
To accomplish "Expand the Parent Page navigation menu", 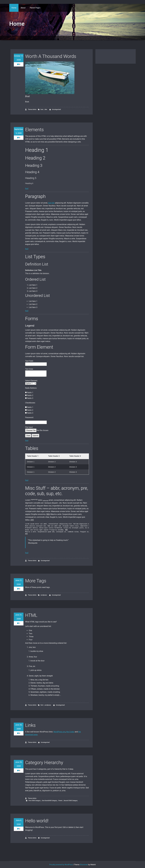I will click(x=35, y=8).
